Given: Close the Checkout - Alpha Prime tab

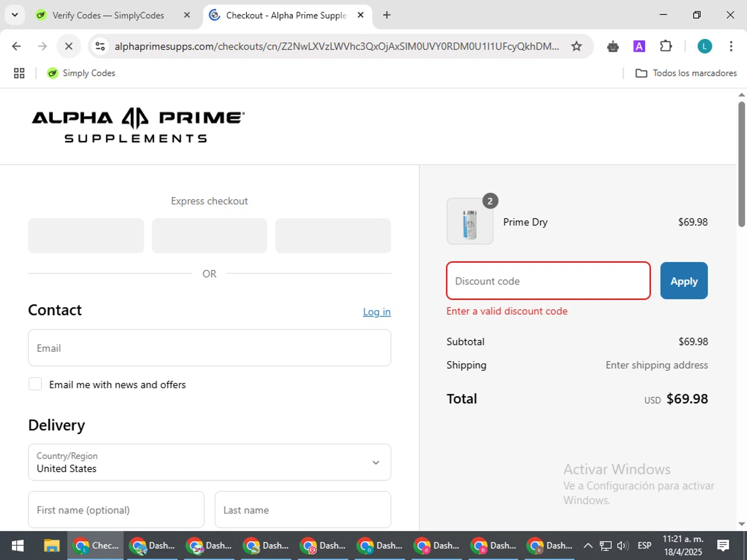Looking at the screenshot, I should click(x=361, y=15).
